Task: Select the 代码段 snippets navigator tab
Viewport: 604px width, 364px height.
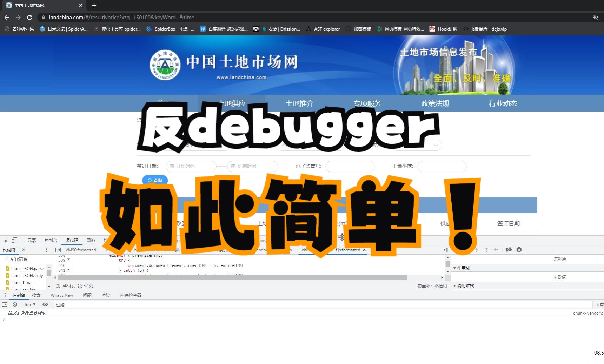Action: [9, 250]
